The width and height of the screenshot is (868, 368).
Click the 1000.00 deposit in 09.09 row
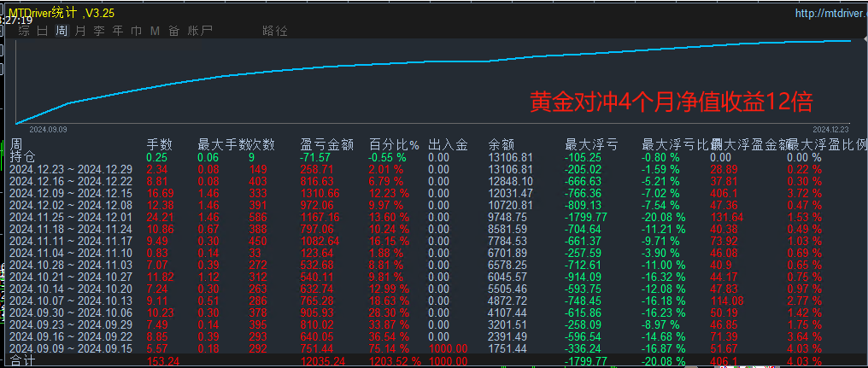pyautogui.click(x=449, y=348)
